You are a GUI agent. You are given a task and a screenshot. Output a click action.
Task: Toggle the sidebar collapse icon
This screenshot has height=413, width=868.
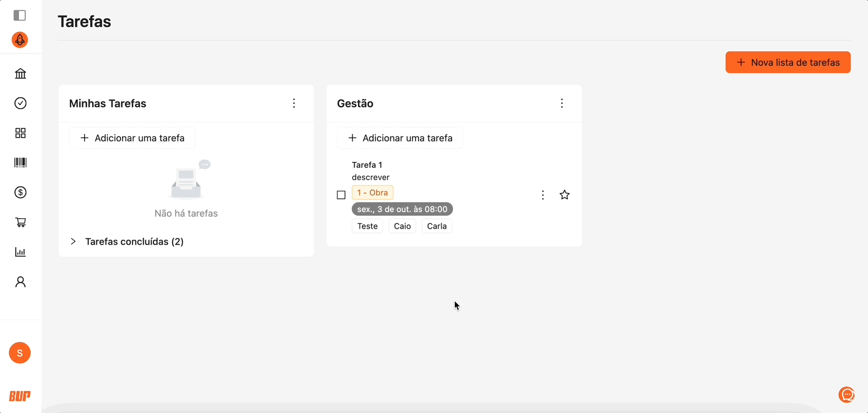[20, 15]
